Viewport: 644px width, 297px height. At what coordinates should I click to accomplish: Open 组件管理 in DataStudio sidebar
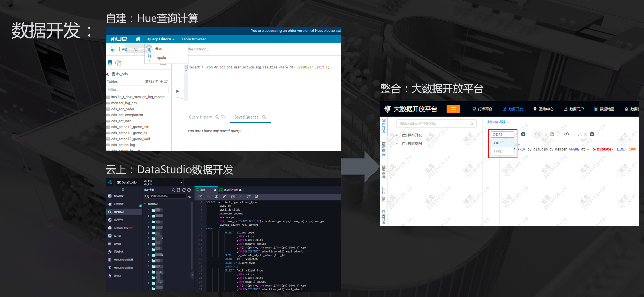click(119, 204)
